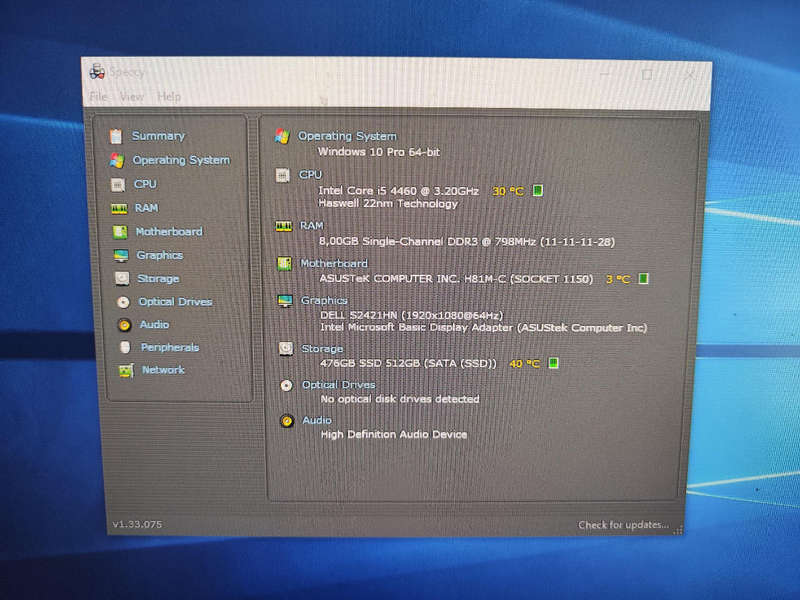Click High Definition Audio Device text

[394, 435]
